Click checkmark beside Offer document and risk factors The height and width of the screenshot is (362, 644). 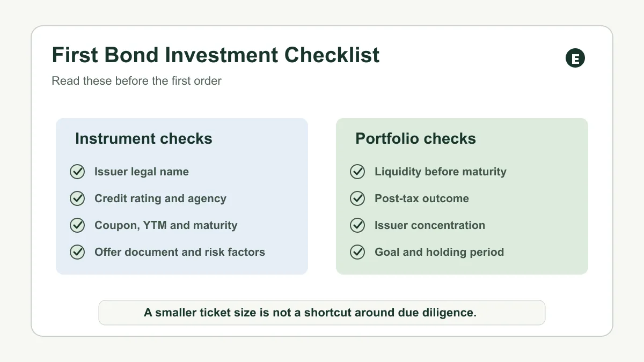(x=77, y=252)
